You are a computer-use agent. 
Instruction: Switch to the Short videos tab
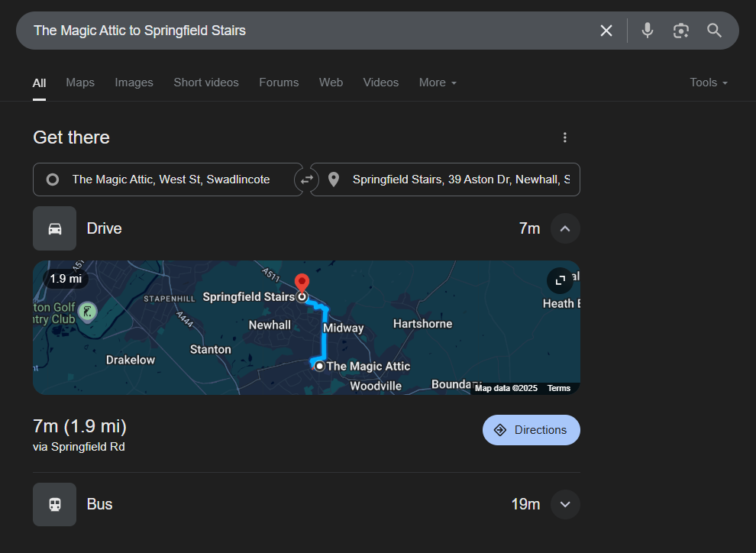click(x=206, y=82)
